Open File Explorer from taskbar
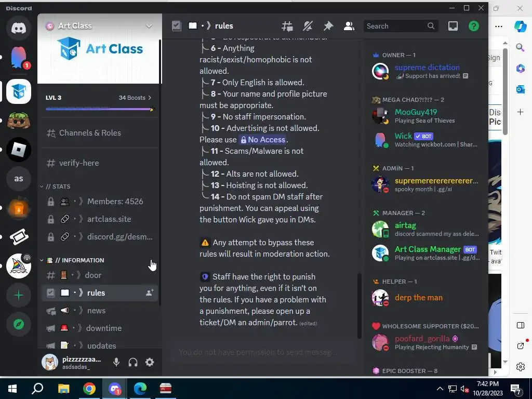The height and width of the screenshot is (399, 532). pos(63,389)
